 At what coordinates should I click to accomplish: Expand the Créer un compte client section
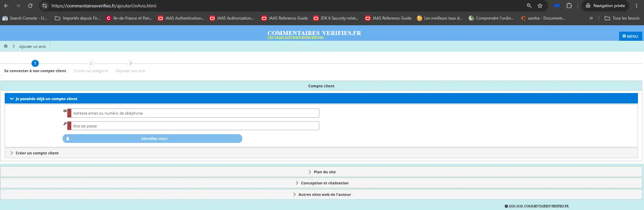pos(321,153)
